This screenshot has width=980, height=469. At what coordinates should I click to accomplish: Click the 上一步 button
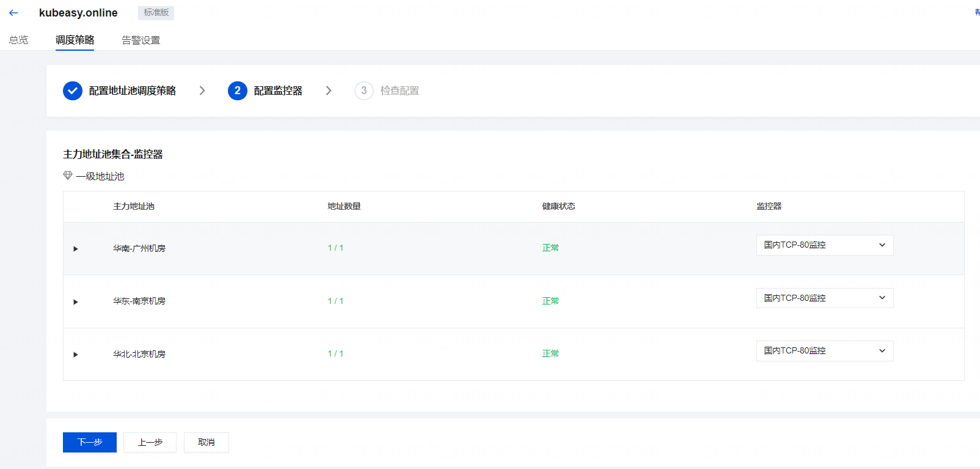tap(150, 442)
